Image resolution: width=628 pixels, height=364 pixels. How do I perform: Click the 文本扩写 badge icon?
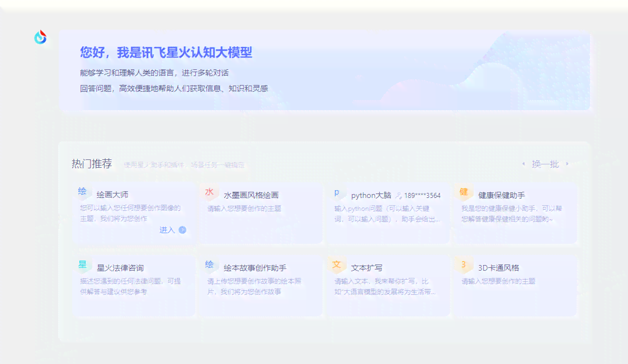pyautogui.click(x=337, y=264)
